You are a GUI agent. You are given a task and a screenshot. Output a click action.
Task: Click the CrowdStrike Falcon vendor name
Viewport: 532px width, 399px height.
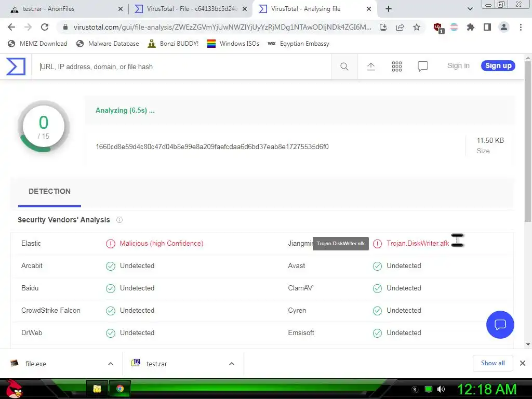click(51, 311)
